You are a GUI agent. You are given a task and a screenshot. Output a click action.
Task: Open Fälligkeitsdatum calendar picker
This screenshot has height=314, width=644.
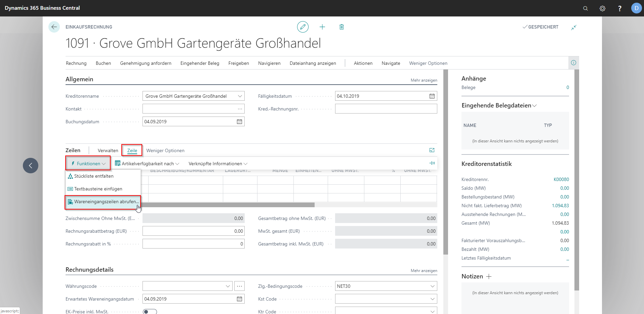432,96
